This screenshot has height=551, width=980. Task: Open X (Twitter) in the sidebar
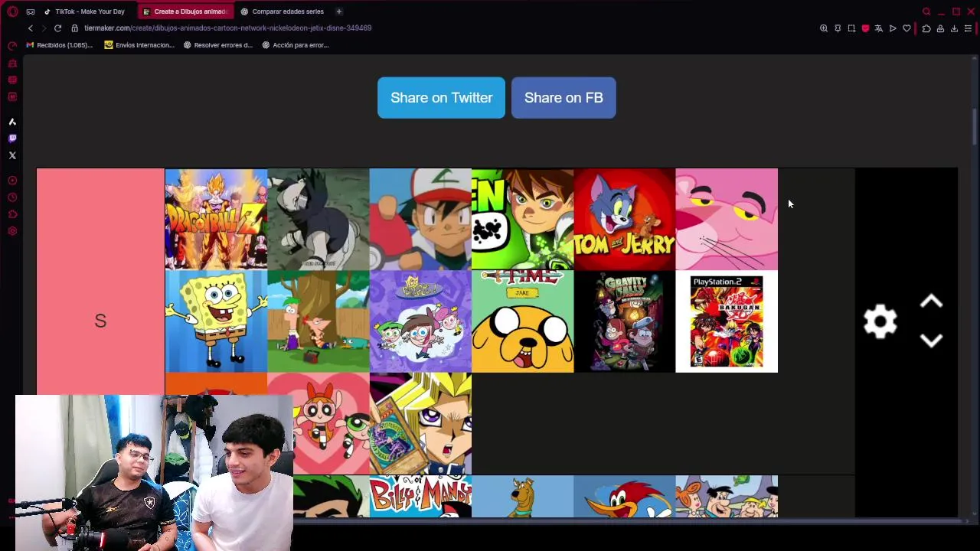12,155
